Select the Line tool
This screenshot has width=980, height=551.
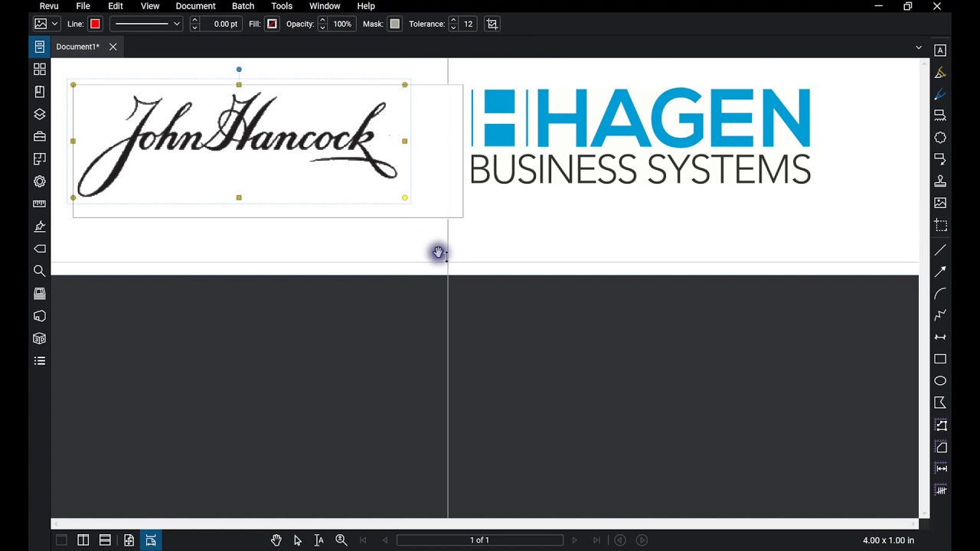point(940,250)
